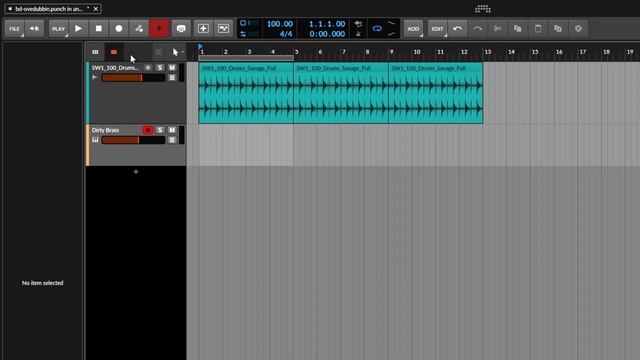The image size is (640, 360).
Task: Click the undo arrow
Action: tap(458, 29)
